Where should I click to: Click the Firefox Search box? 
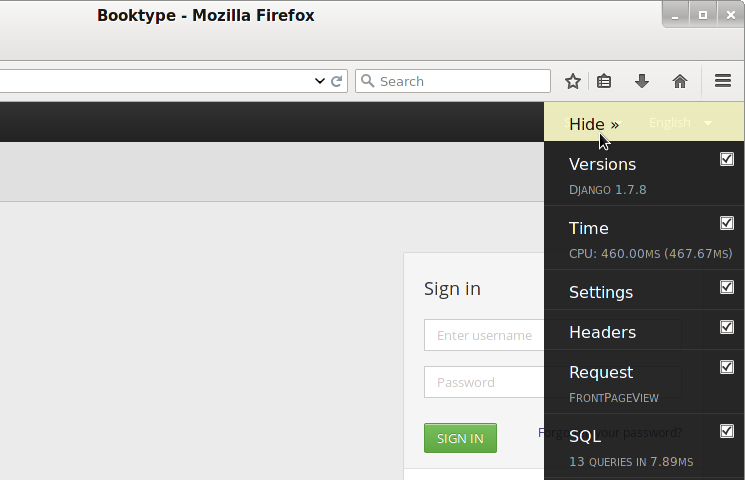[x=453, y=81]
